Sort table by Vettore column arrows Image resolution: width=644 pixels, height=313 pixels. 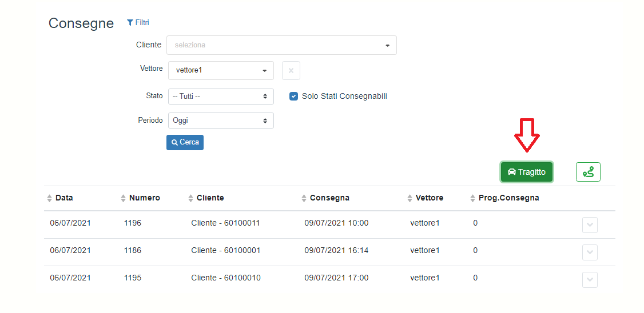(x=410, y=198)
